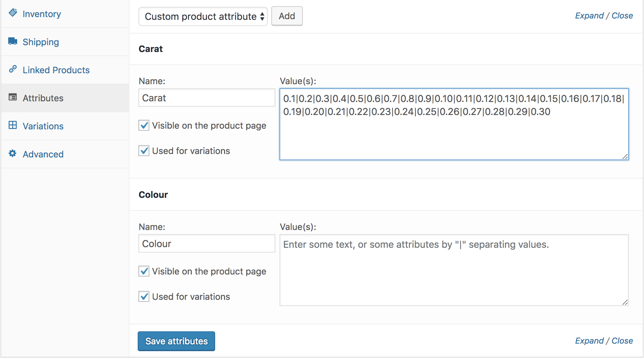Select the Attributes tab
This screenshot has width=644, height=358.
(65, 98)
